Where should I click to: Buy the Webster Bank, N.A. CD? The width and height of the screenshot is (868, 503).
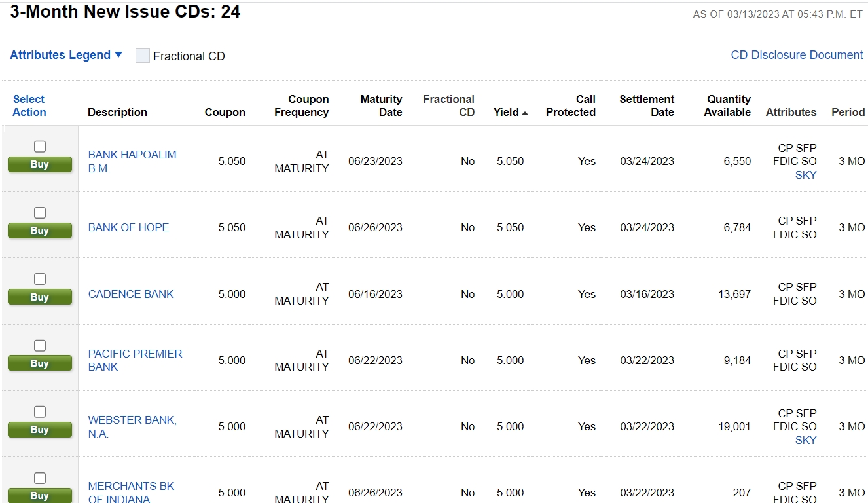click(x=40, y=430)
